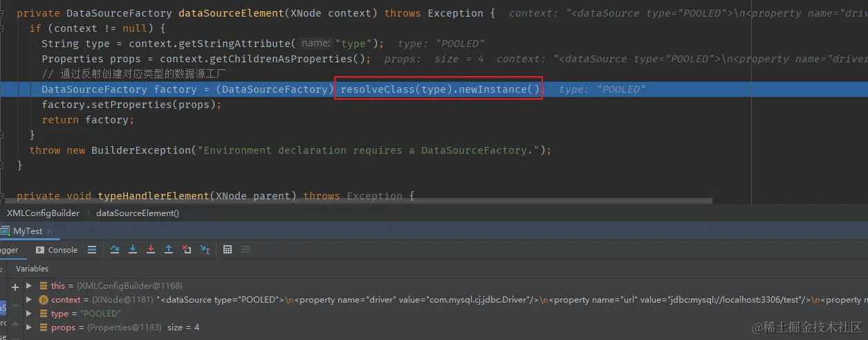
Task: Click the Drop Frame icon
Action: pos(187,250)
